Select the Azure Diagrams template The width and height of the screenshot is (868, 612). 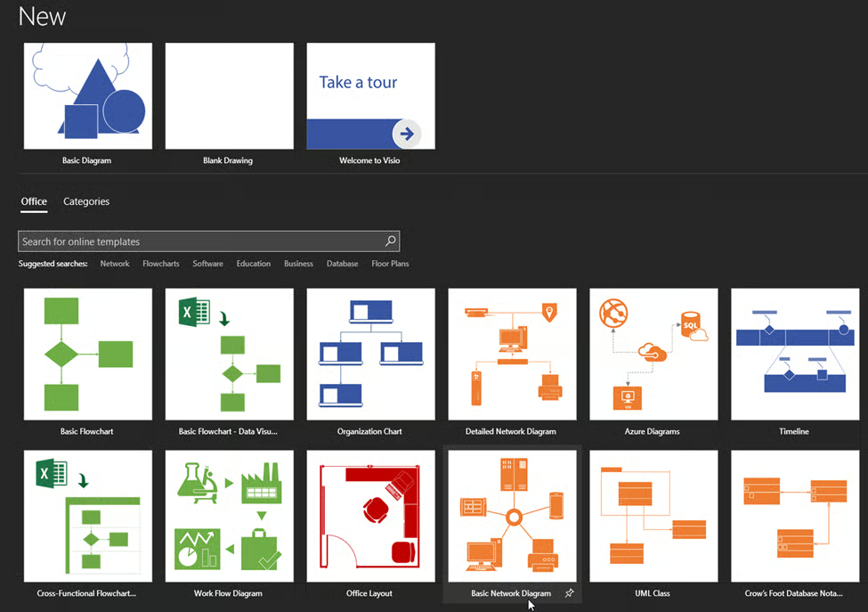pyautogui.click(x=653, y=354)
